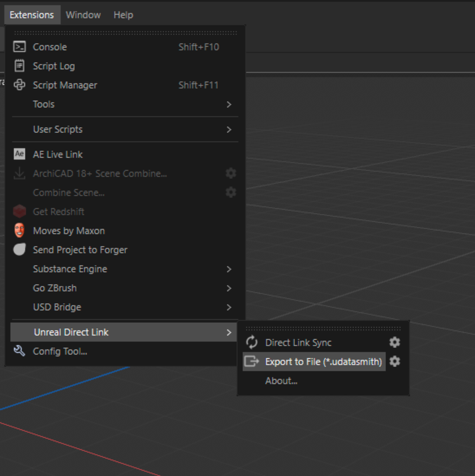Select Go ZBrush entry
This screenshot has width=475, height=476.
pos(55,288)
